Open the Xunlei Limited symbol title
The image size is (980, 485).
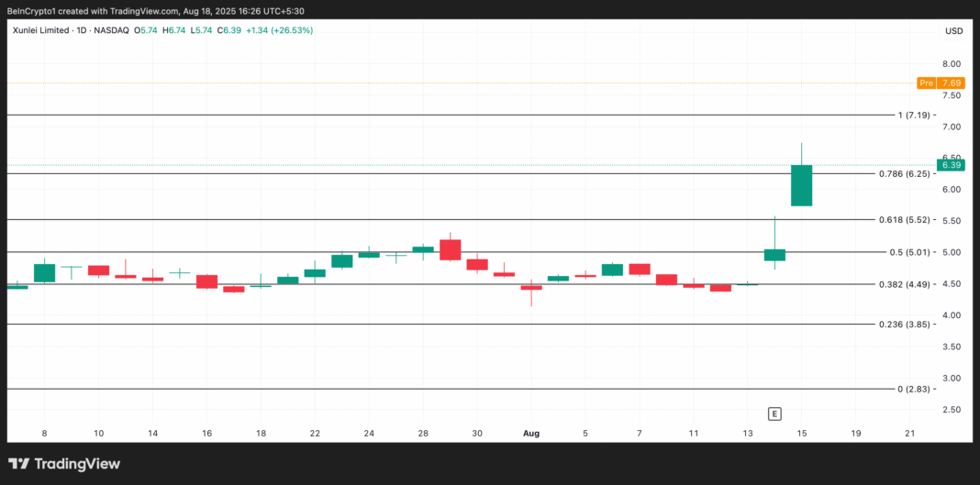pos(41,30)
